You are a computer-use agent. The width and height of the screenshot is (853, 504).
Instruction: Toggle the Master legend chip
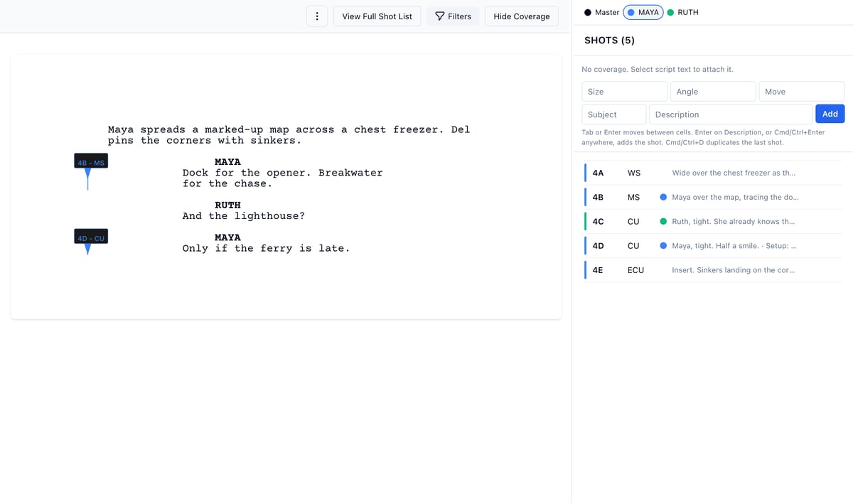pyautogui.click(x=602, y=12)
